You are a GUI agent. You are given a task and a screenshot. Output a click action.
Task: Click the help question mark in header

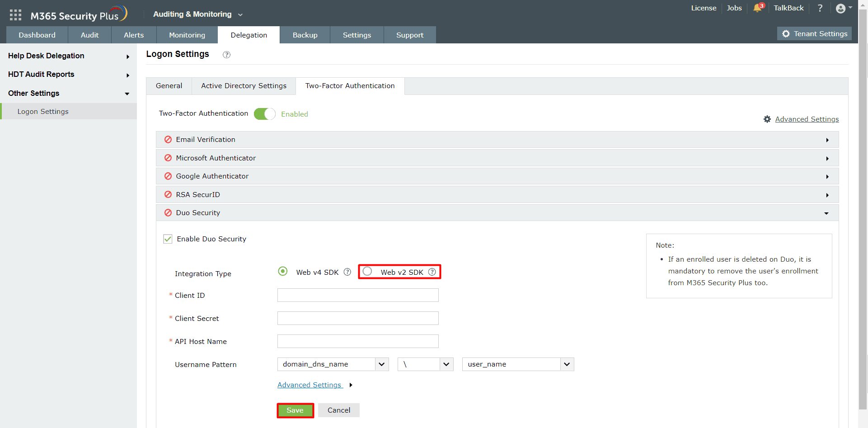pyautogui.click(x=820, y=8)
